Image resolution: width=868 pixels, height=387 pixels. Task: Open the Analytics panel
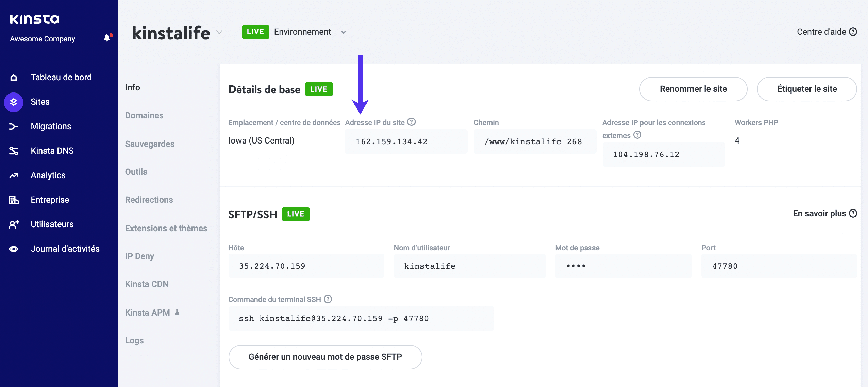click(48, 175)
